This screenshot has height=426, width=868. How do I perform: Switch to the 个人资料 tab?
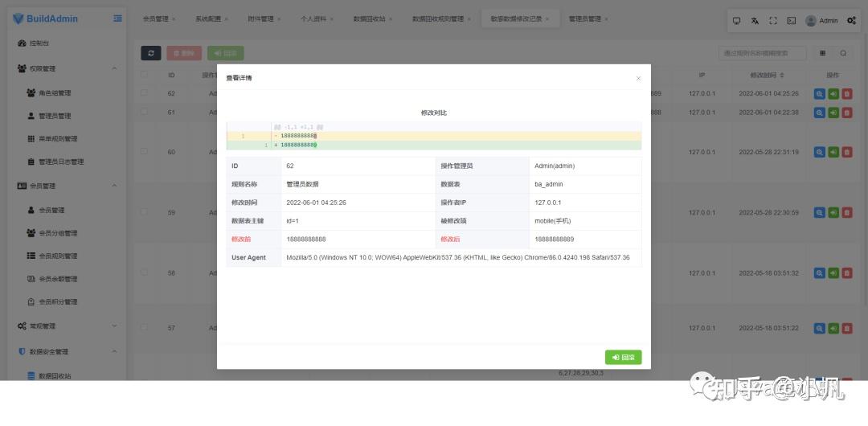click(313, 18)
